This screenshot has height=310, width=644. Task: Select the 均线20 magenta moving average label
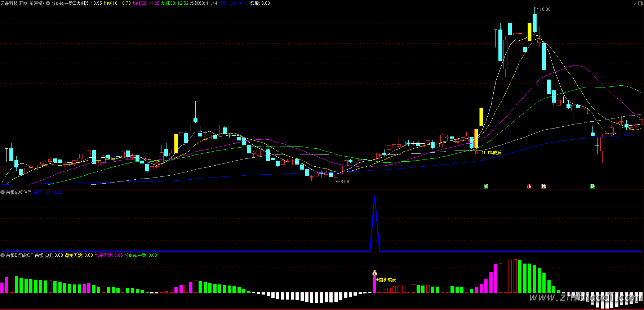146,3
